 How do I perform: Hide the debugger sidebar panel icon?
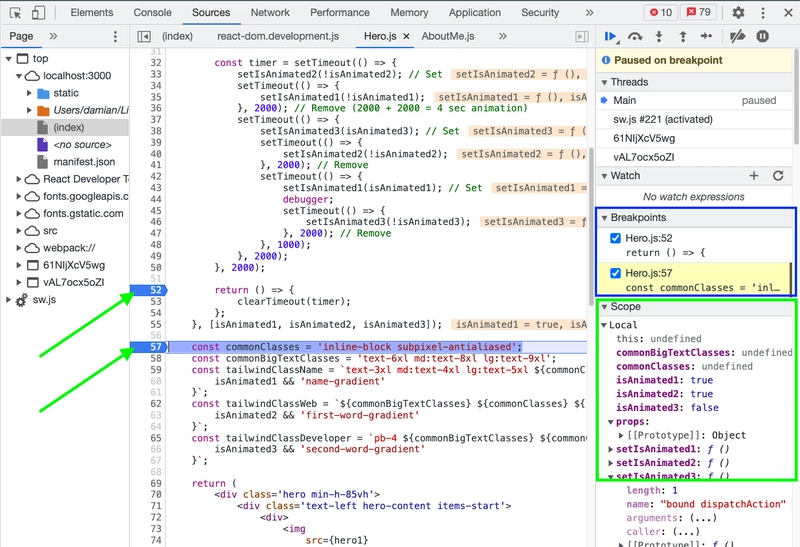click(582, 36)
